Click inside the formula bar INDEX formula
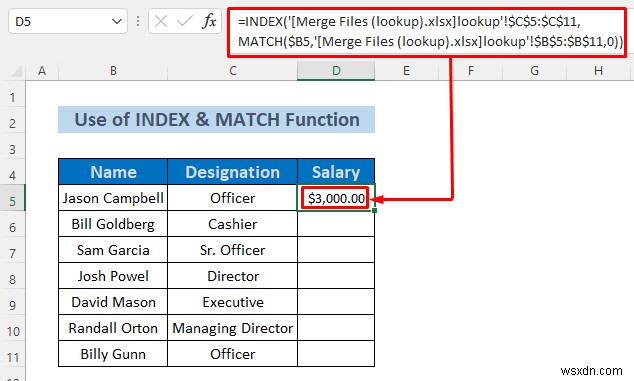The width and height of the screenshot is (634, 381). [x=427, y=32]
